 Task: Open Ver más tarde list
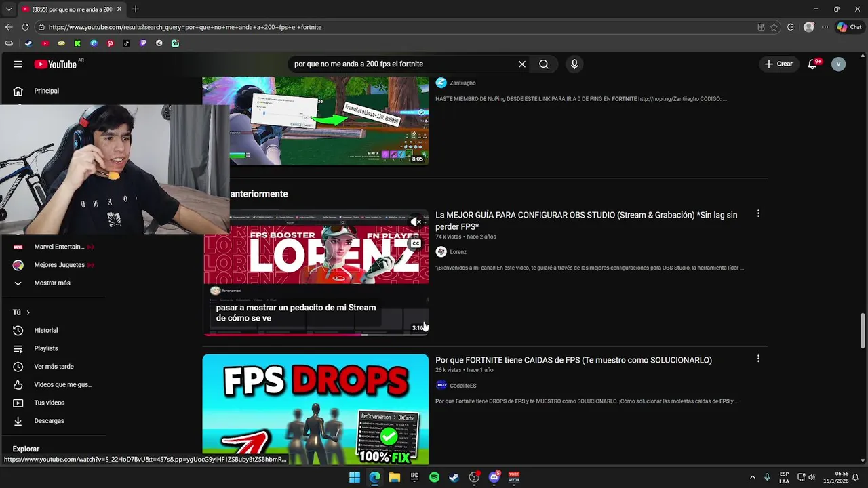[53, 367]
